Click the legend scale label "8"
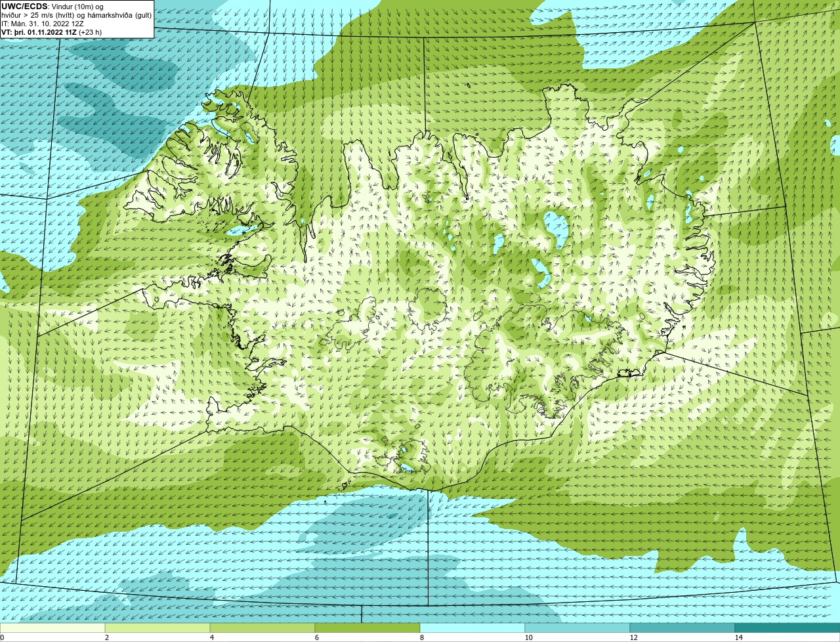 point(421,637)
